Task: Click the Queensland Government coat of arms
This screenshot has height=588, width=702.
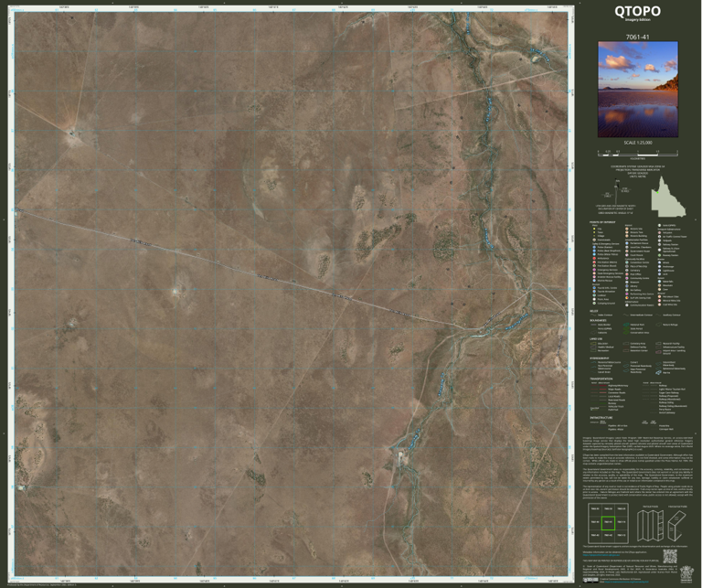Action: click(686, 574)
